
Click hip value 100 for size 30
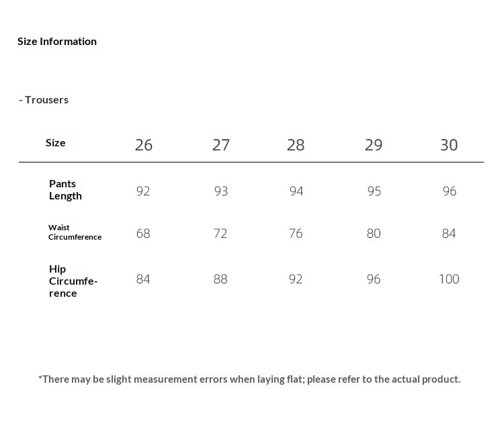pos(449,279)
